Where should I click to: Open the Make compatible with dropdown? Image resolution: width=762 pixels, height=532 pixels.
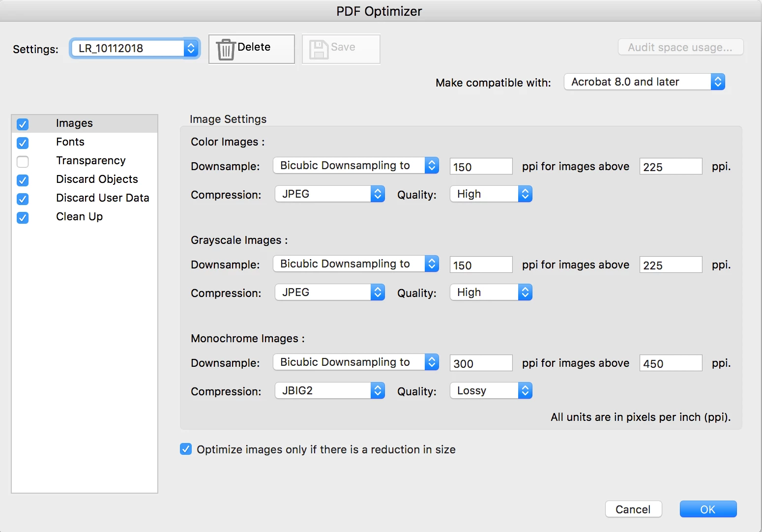645,82
